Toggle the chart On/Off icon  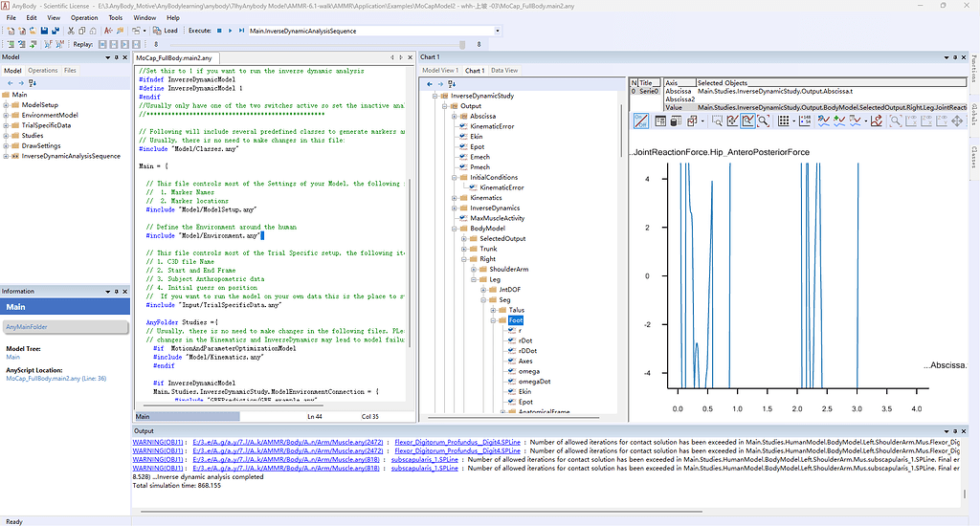[x=641, y=121]
